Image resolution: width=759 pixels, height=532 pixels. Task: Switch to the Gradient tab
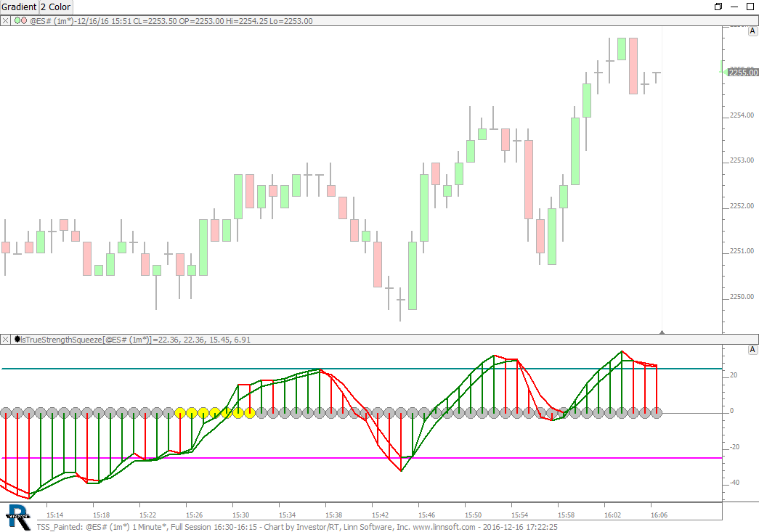click(19, 7)
